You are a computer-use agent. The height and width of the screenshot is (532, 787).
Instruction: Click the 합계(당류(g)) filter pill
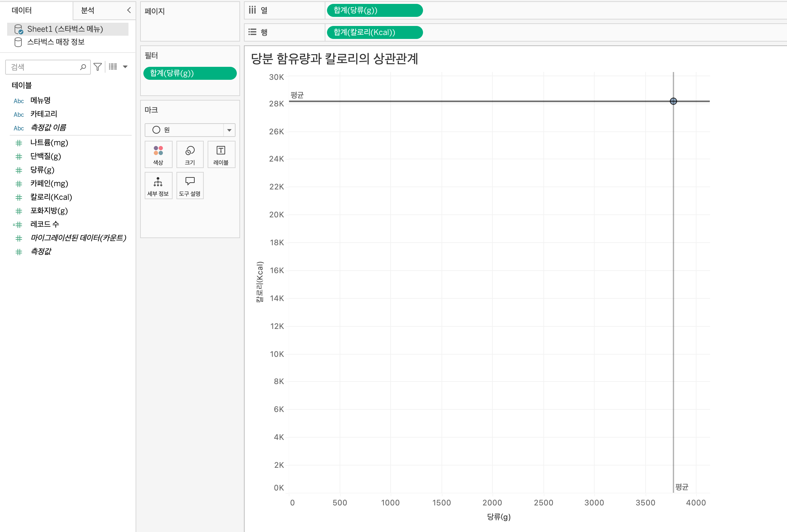[190, 73]
